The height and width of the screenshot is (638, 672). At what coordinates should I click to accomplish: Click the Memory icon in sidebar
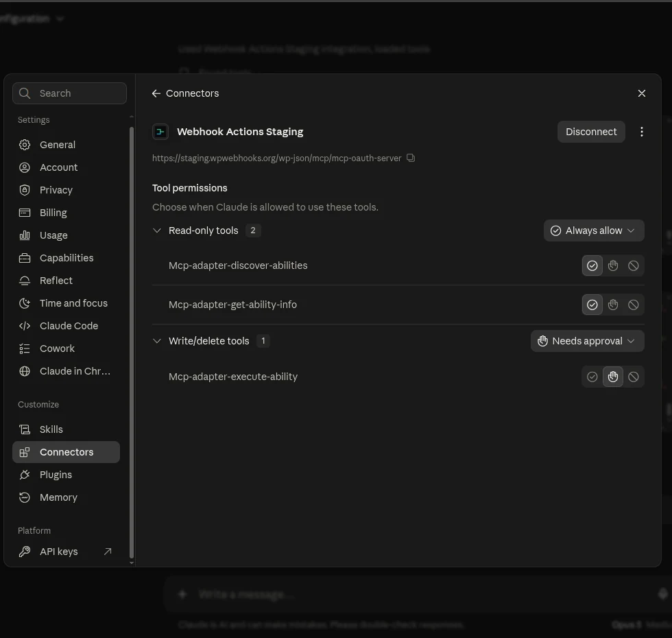pos(25,497)
